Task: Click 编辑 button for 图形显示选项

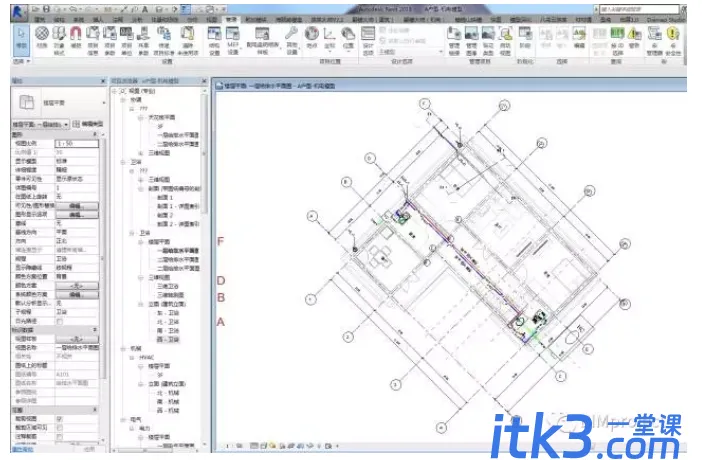Action: 77,215
